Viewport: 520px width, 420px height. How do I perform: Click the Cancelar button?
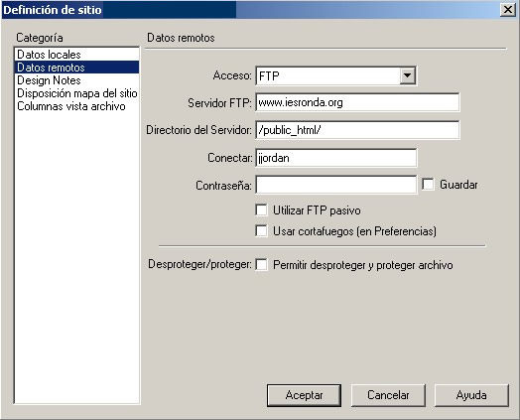pyautogui.click(x=388, y=395)
